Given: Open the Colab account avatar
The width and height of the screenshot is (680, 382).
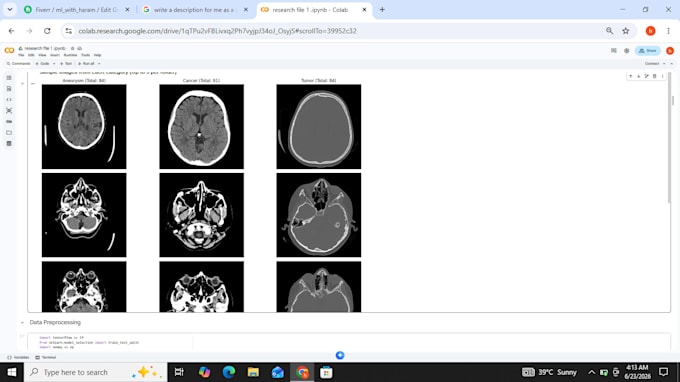Looking at the screenshot, I should [670, 51].
